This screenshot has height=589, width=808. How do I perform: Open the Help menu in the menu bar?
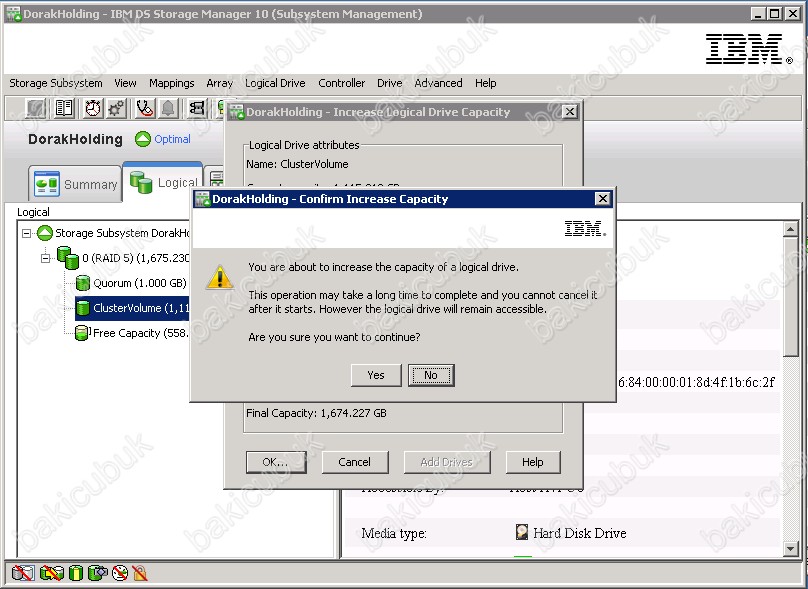(x=485, y=83)
